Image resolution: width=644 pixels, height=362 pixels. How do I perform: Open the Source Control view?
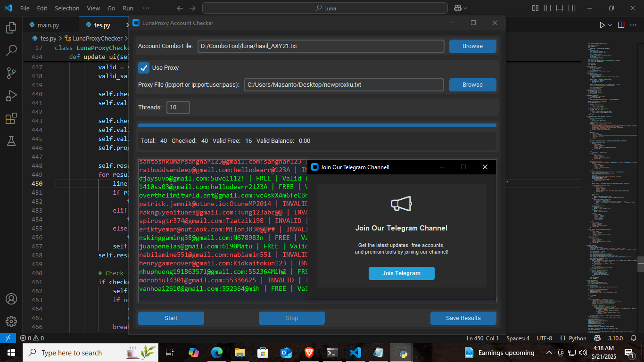pos(11,73)
